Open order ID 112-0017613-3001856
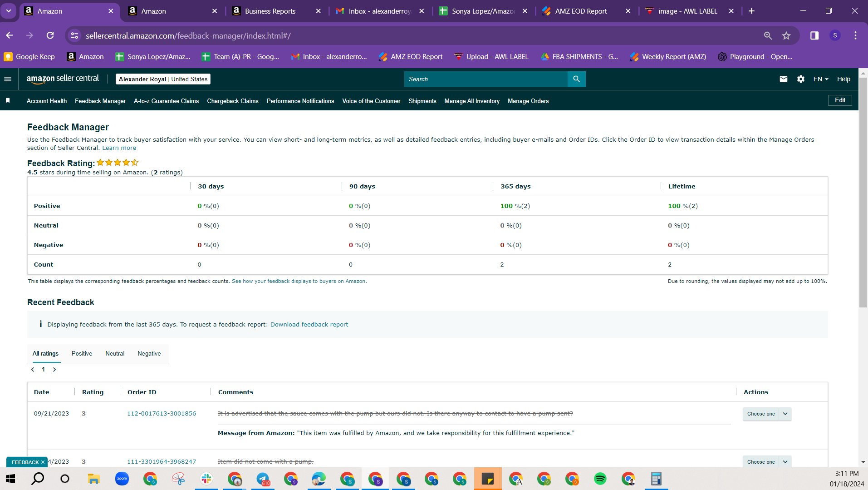This screenshot has height=490, width=868. click(162, 414)
